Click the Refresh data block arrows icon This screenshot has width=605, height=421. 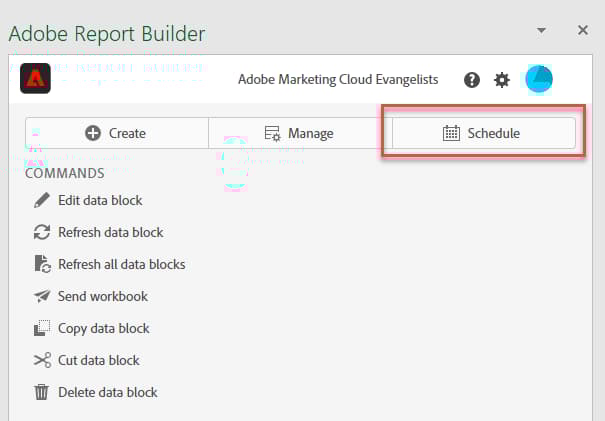[x=42, y=232]
